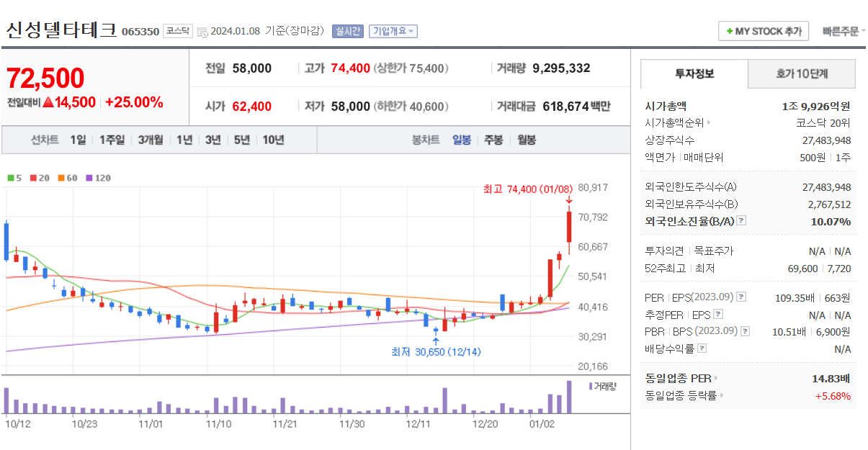Click the MY STOCK 추가 button
868x450 pixels.
[x=764, y=32]
